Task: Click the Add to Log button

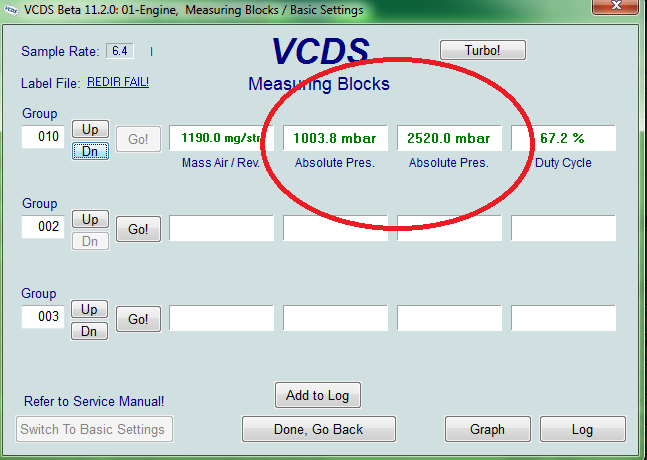Action: (317, 395)
